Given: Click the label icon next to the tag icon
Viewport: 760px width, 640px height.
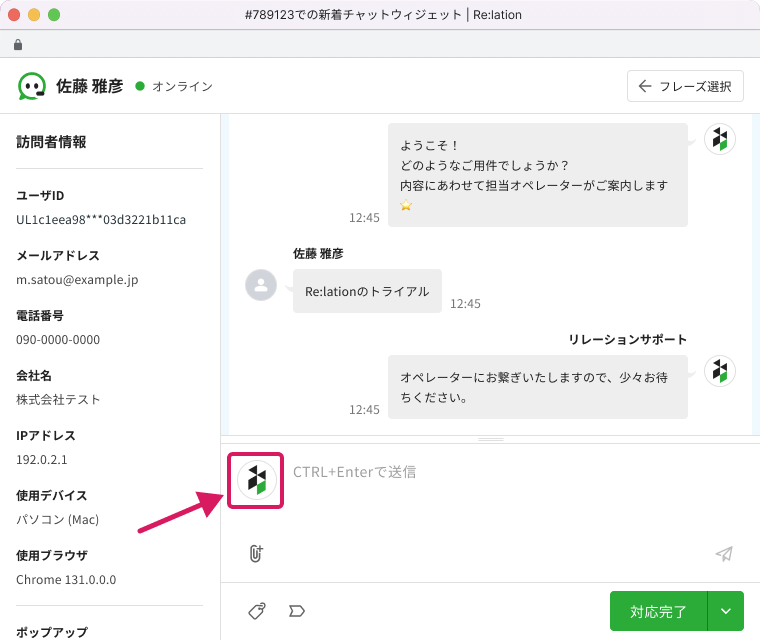Looking at the screenshot, I should click(x=296, y=610).
